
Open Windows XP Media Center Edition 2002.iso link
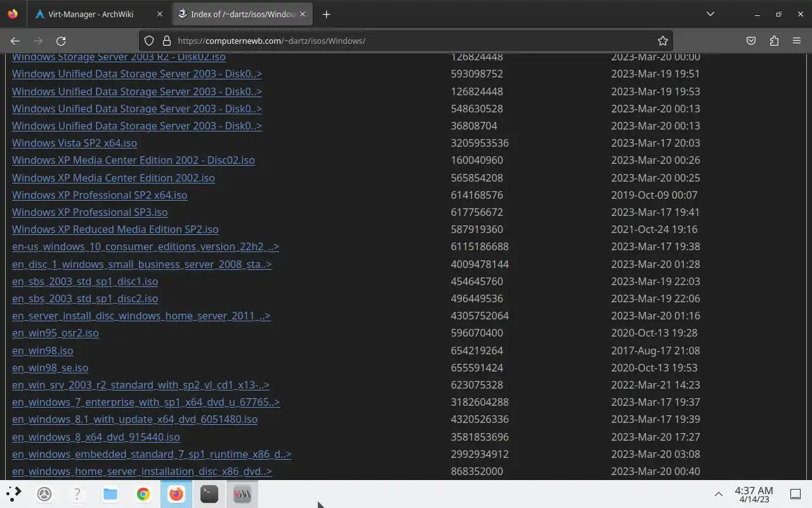coord(114,178)
